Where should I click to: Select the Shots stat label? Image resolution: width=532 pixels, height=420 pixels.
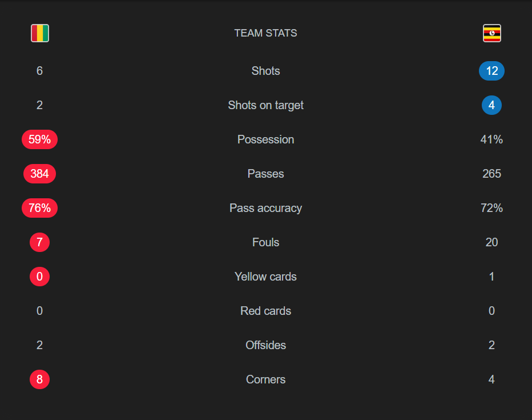(265, 71)
